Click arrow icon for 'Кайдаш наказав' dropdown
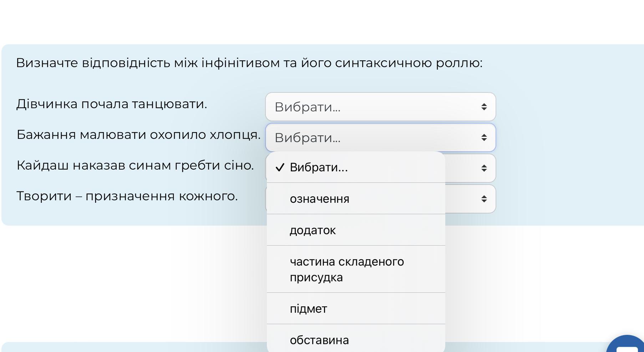The image size is (644, 352). tap(484, 168)
